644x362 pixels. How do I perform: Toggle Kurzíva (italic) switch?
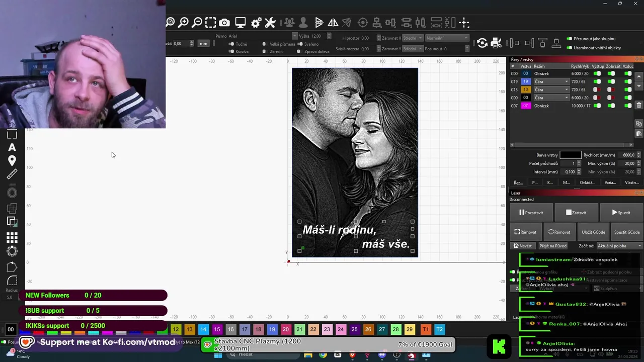click(x=231, y=51)
